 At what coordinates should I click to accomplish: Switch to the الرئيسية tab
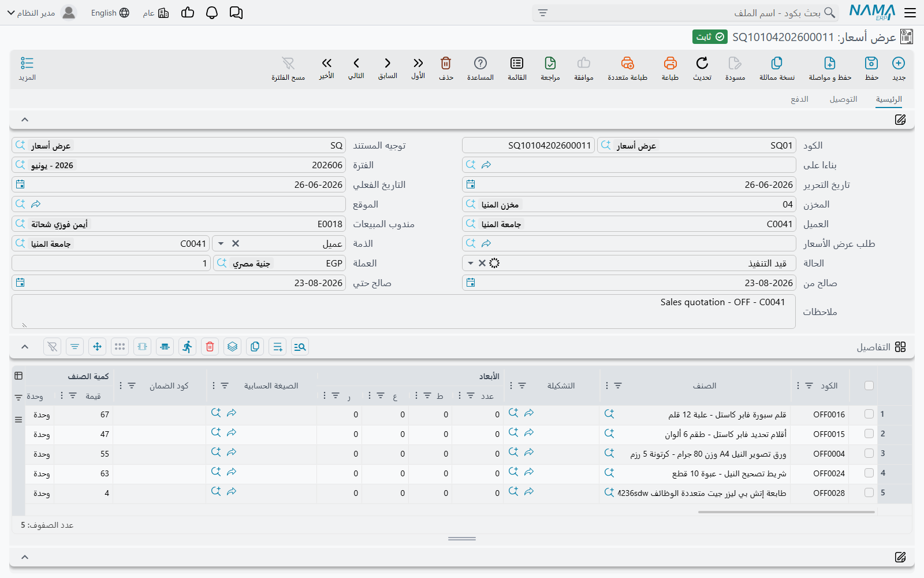[x=889, y=99]
